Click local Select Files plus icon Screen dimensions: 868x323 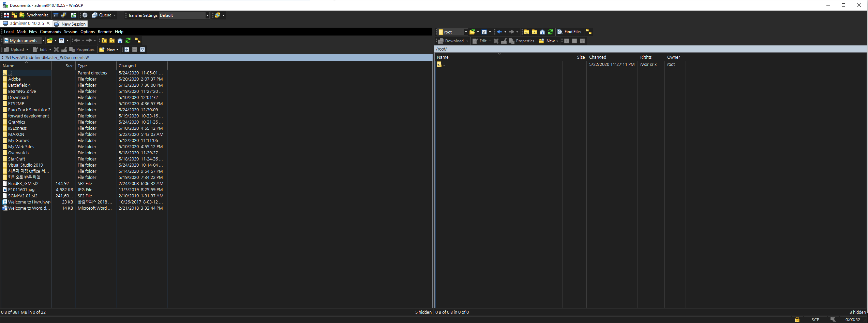[127, 50]
